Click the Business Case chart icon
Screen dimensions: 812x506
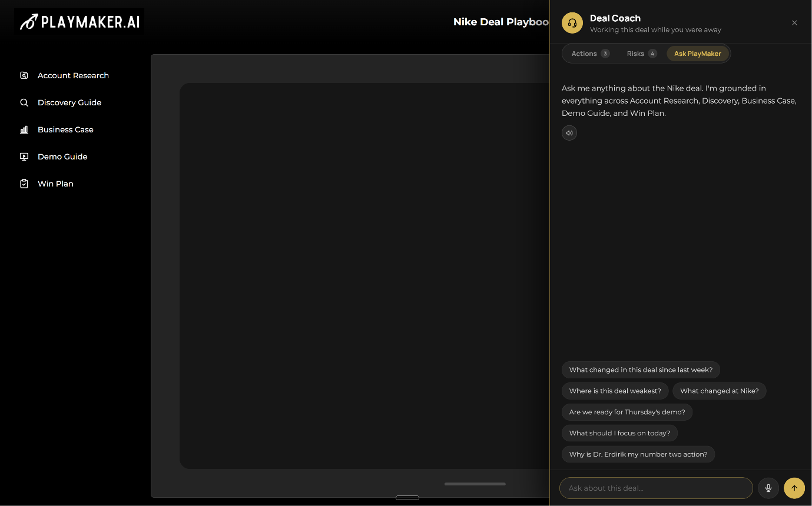(24, 129)
